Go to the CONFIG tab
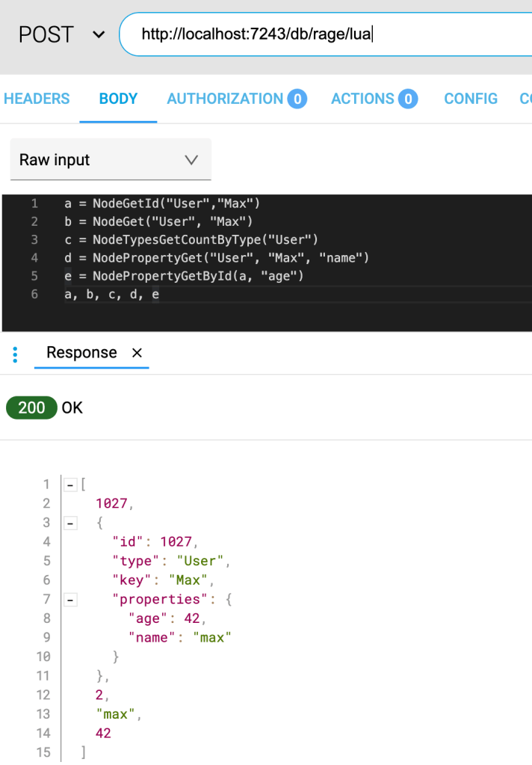The width and height of the screenshot is (532, 765). tap(470, 99)
